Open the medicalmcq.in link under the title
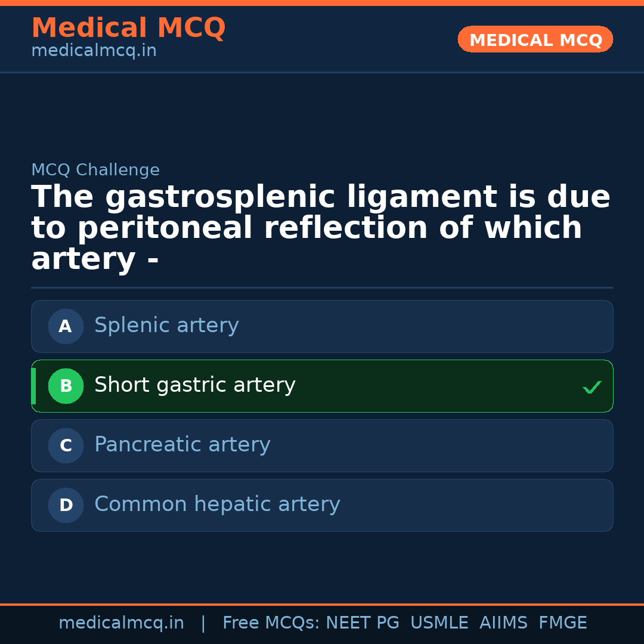This screenshot has width=644, height=644. point(94,51)
